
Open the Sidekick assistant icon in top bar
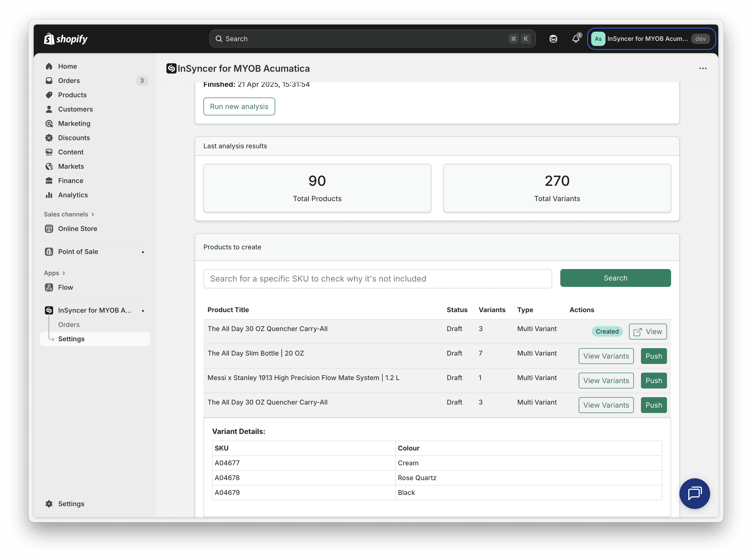tap(553, 39)
